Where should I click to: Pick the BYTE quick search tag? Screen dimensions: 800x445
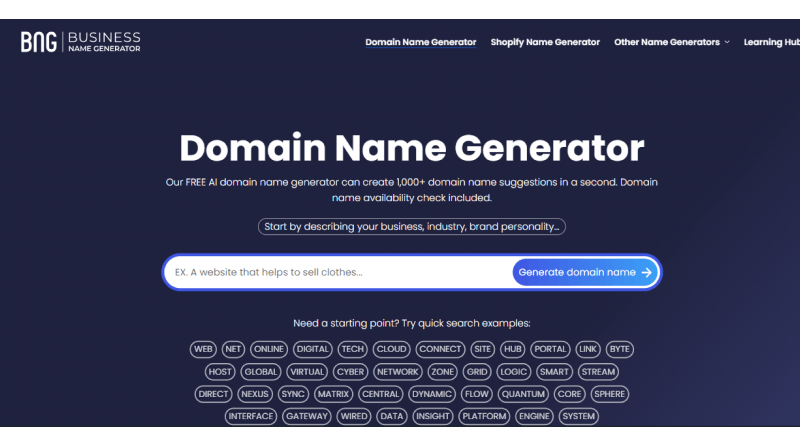[x=619, y=349]
